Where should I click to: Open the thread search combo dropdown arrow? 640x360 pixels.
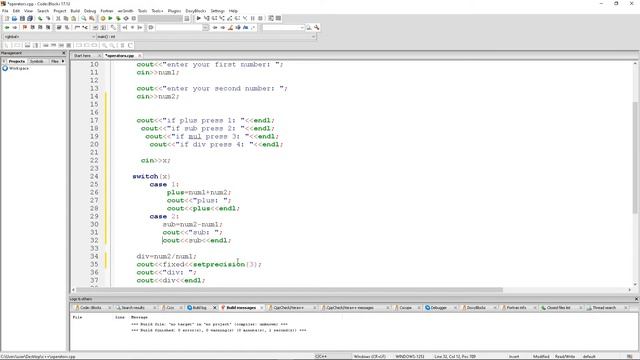pos(302,27)
